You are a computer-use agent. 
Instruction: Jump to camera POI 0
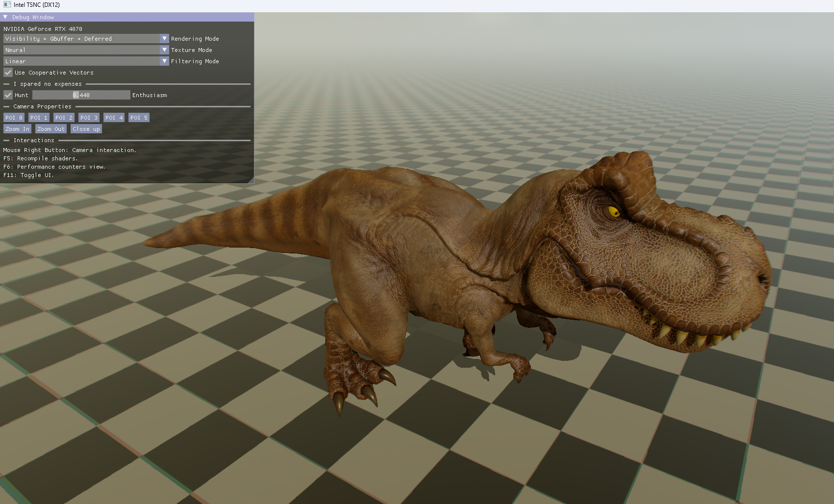[x=14, y=118]
